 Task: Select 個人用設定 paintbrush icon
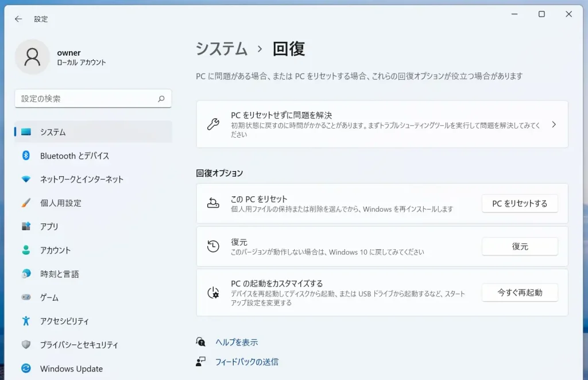26,203
